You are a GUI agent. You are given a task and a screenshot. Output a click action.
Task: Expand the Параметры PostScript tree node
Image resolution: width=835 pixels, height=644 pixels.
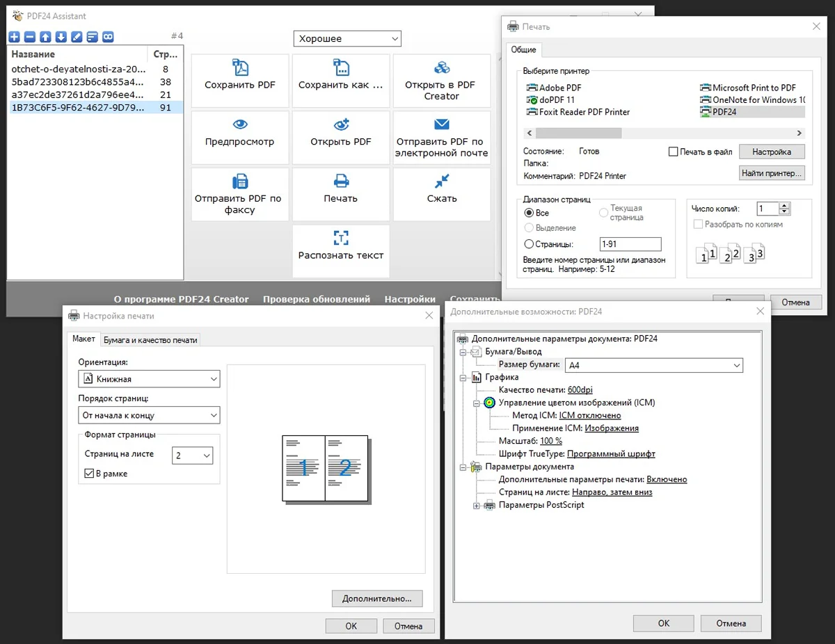click(x=477, y=506)
